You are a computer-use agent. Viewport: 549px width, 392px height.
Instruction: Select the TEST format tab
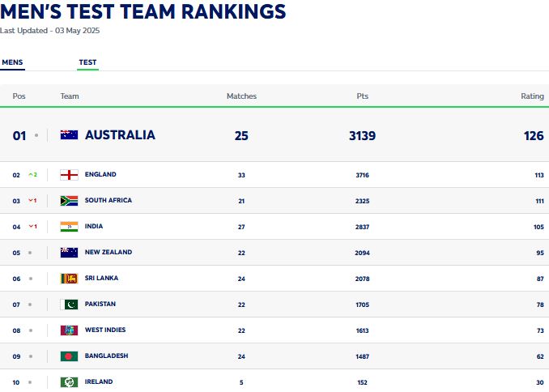(x=87, y=62)
